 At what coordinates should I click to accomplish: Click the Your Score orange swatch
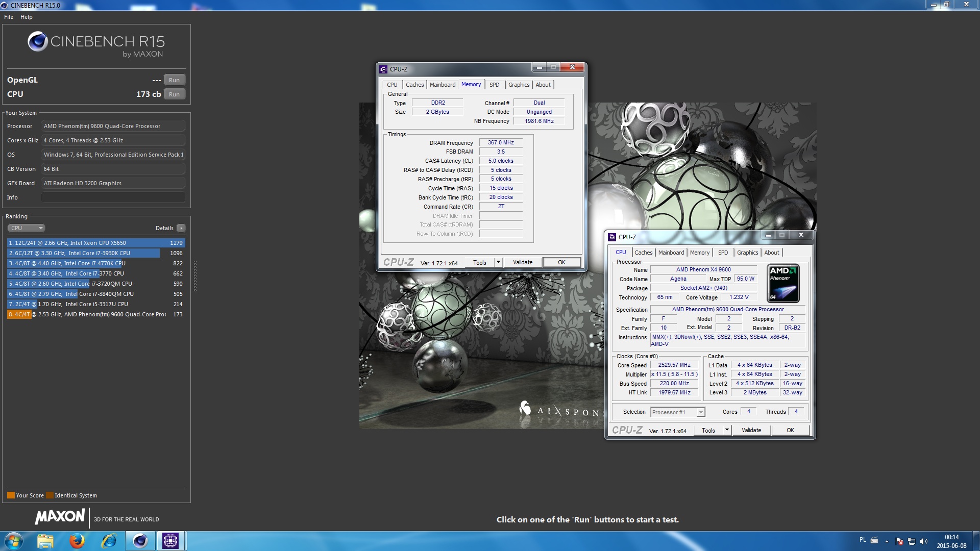(11, 495)
